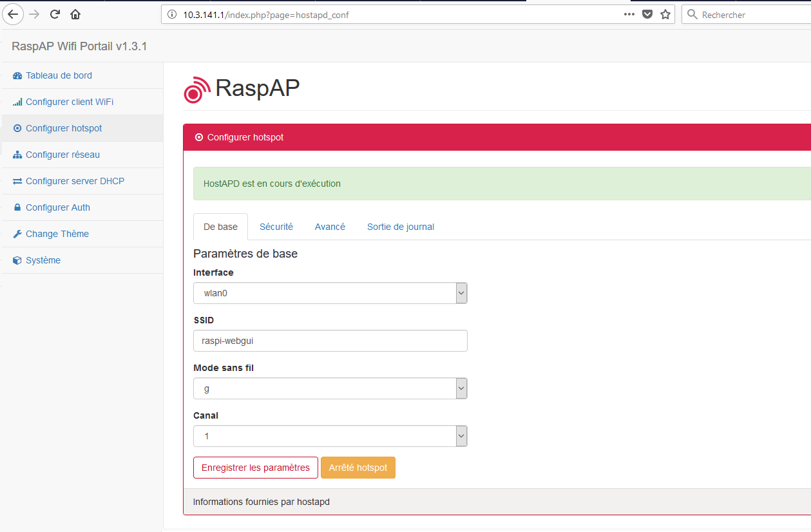Open Système page link

[x=43, y=260]
